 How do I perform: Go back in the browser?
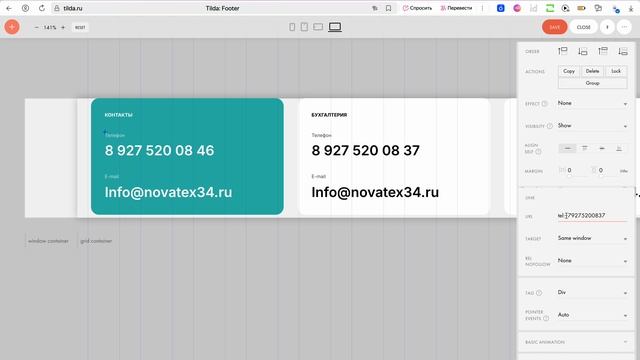coord(9,8)
